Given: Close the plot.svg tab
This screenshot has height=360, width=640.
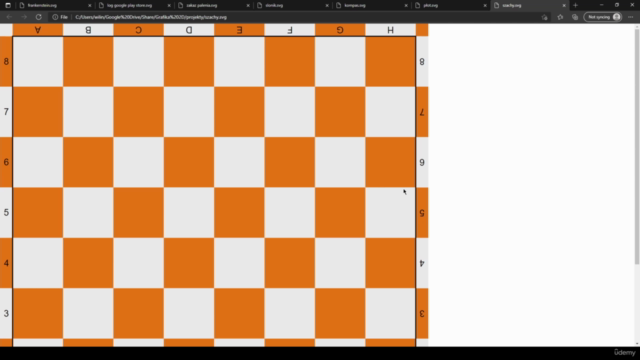Looking at the screenshot, I should [x=485, y=5].
